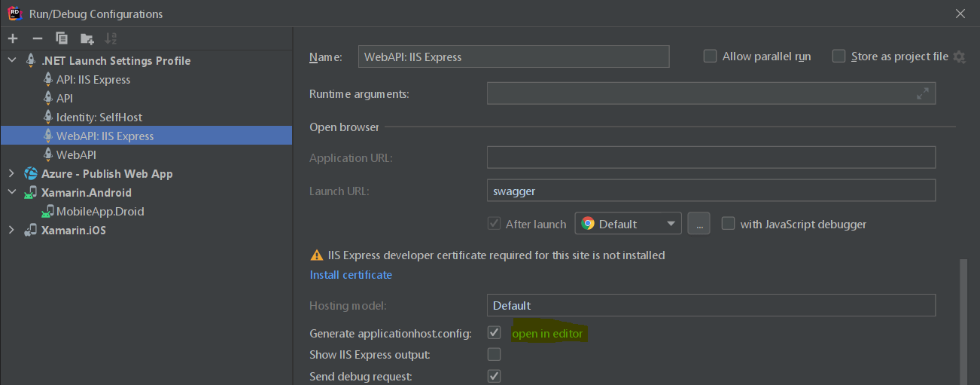Image resolution: width=980 pixels, height=385 pixels.
Task: Toggle Send debug request checkbox
Action: click(494, 376)
